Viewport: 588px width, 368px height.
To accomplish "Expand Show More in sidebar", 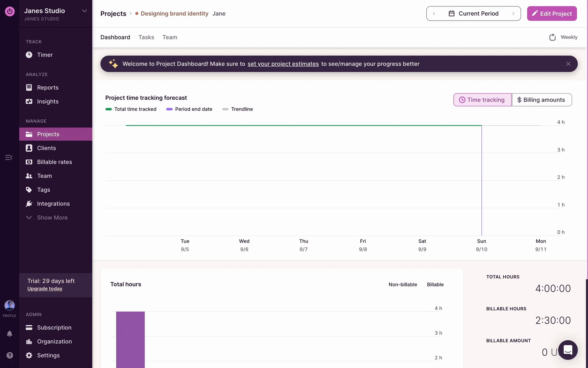I will (x=52, y=217).
